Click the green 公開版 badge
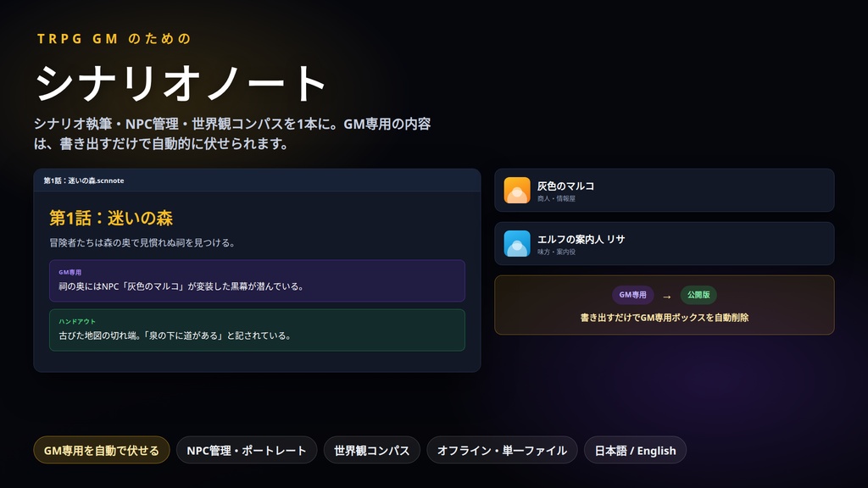The image size is (868, 488). (698, 295)
